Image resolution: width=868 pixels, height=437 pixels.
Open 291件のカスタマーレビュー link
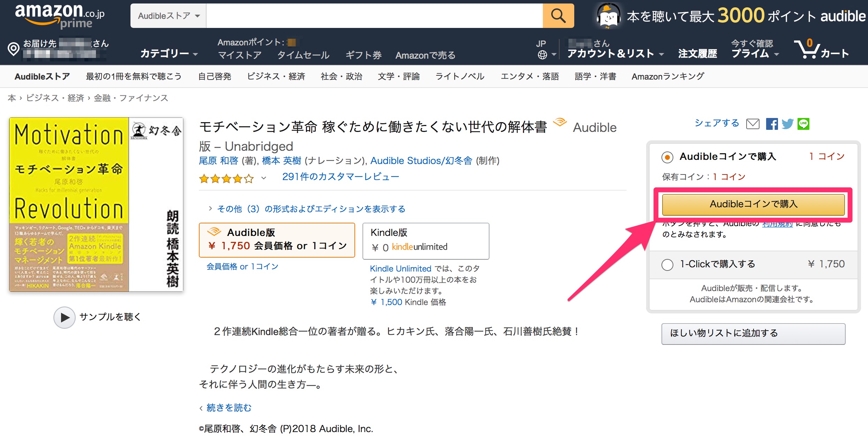click(x=341, y=177)
